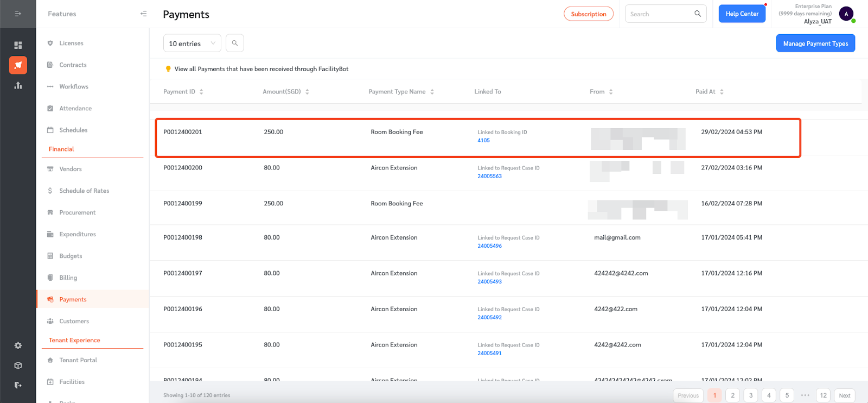This screenshot has width=868, height=403.
Task: Open request case 24005496 link
Action: pos(489,245)
